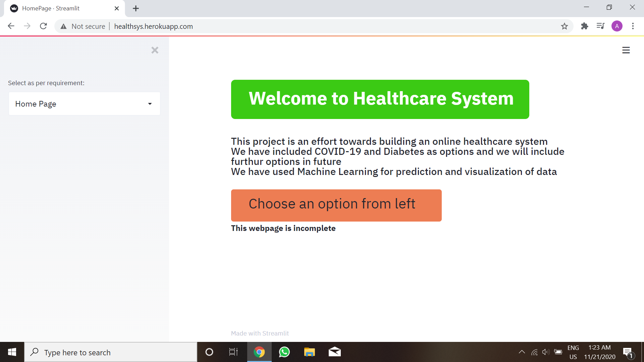Click the ENG US language indicator
The height and width of the screenshot is (362, 644).
tap(573, 352)
